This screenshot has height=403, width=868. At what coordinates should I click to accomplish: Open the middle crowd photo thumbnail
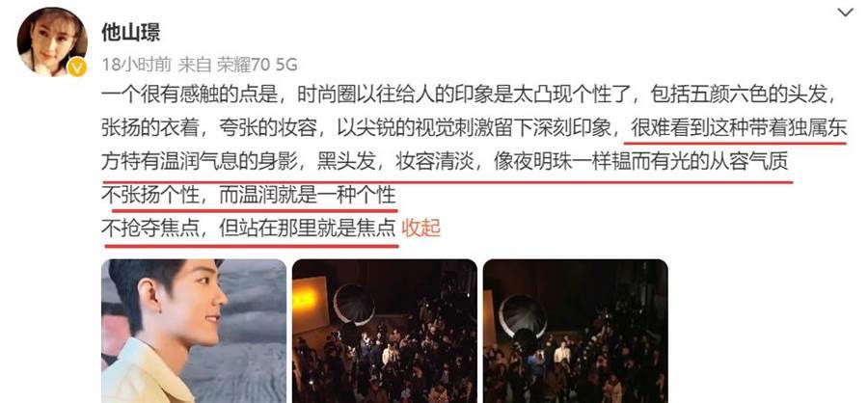point(385,331)
